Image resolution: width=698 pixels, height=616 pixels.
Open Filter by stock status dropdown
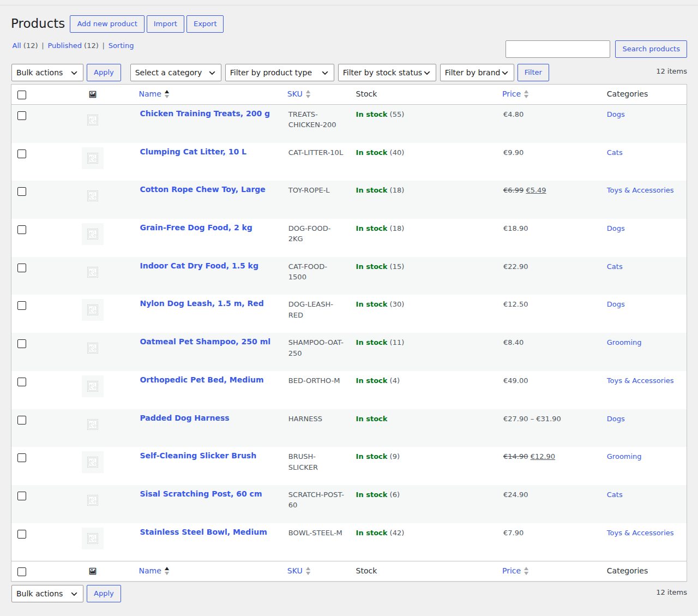pyautogui.click(x=387, y=73)
